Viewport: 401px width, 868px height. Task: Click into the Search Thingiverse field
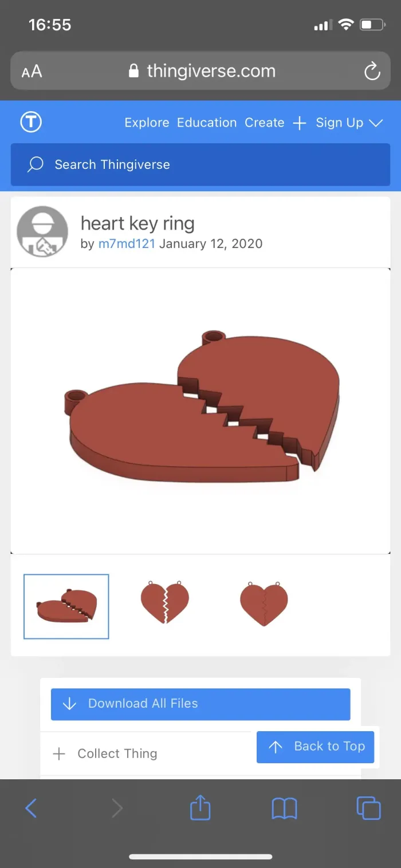[200, 164]
